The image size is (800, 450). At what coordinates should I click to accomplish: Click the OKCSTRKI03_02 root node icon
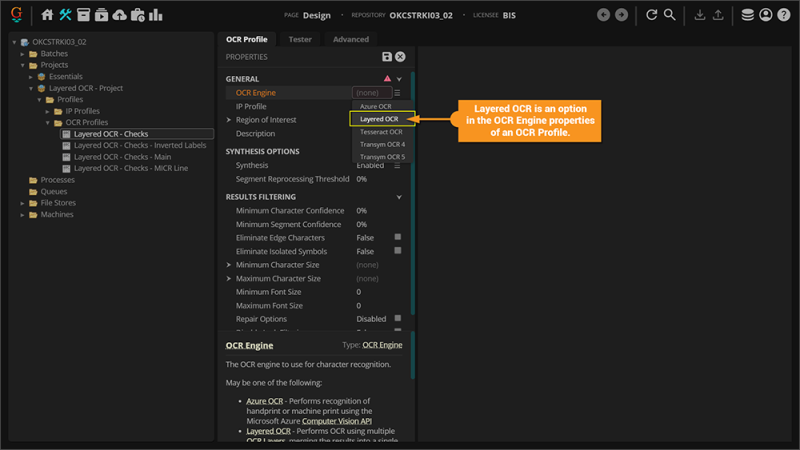pyautogui.click(x=24, y=42)
